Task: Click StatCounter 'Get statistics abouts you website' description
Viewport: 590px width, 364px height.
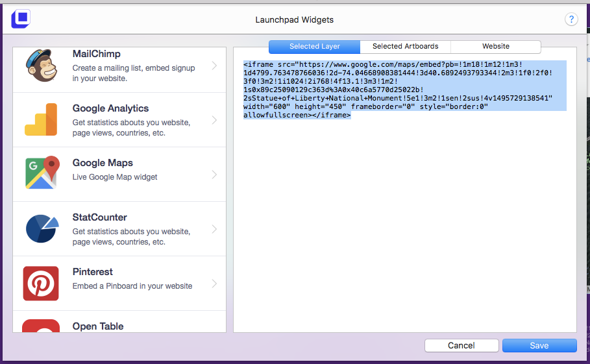Action: (x=131, y=237)
